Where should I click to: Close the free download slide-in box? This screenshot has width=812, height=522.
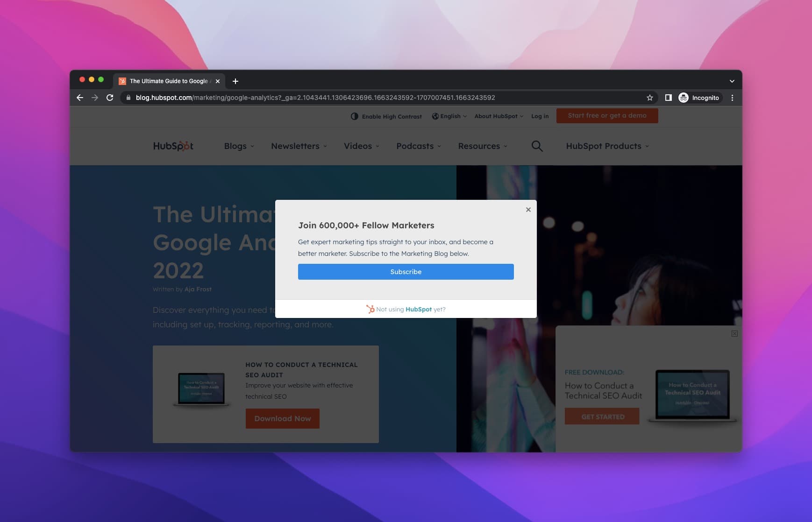pos(734,333)
